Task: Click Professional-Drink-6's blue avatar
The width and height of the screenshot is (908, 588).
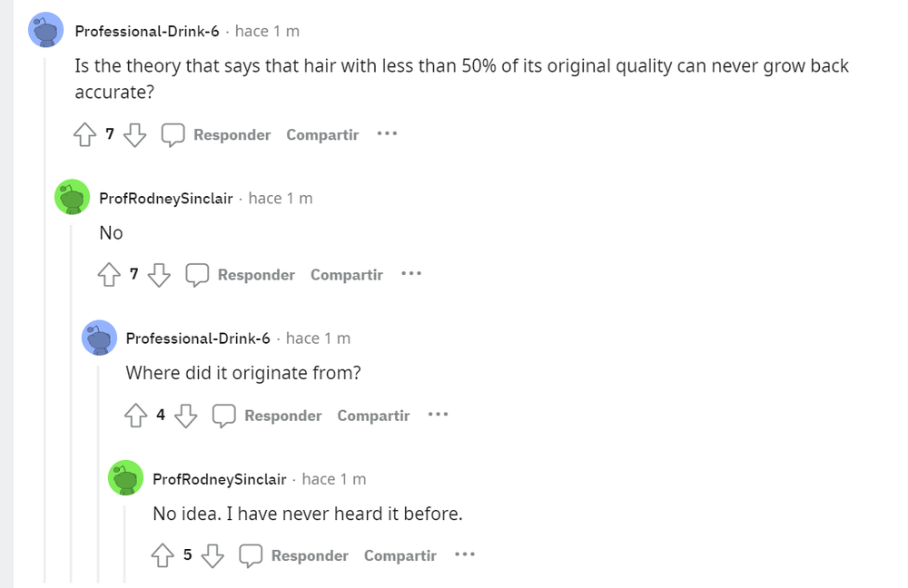Action: pyautogui.click(x=45, y=29)
